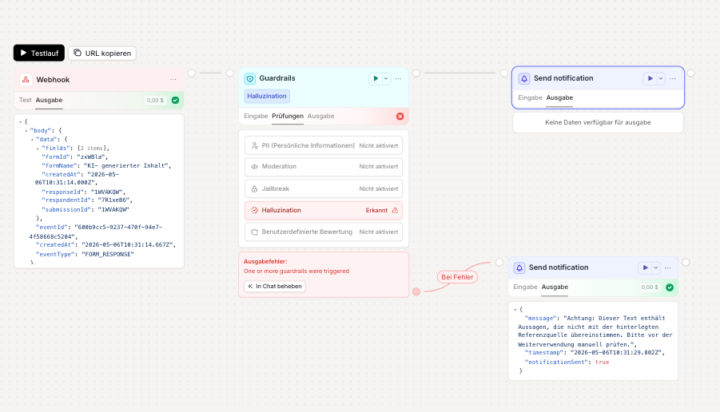Select the Guardrails Prüfungen tab

(x=287, y=116)
